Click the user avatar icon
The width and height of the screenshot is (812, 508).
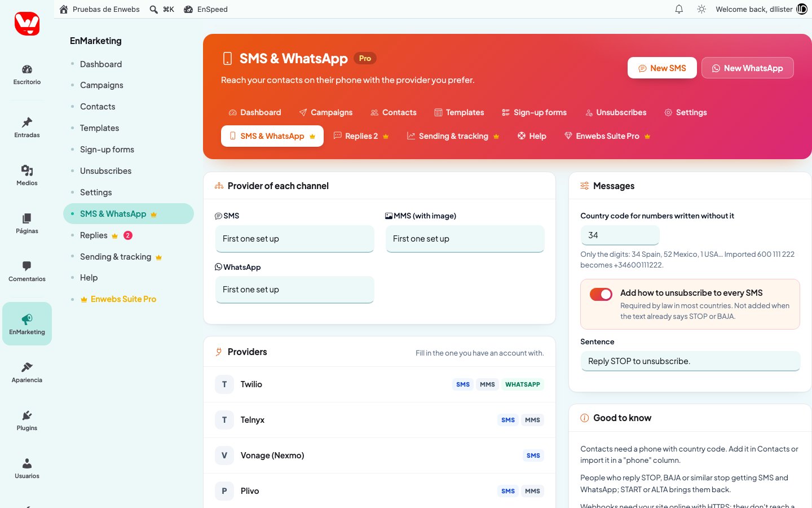click(x=802, y=9)
